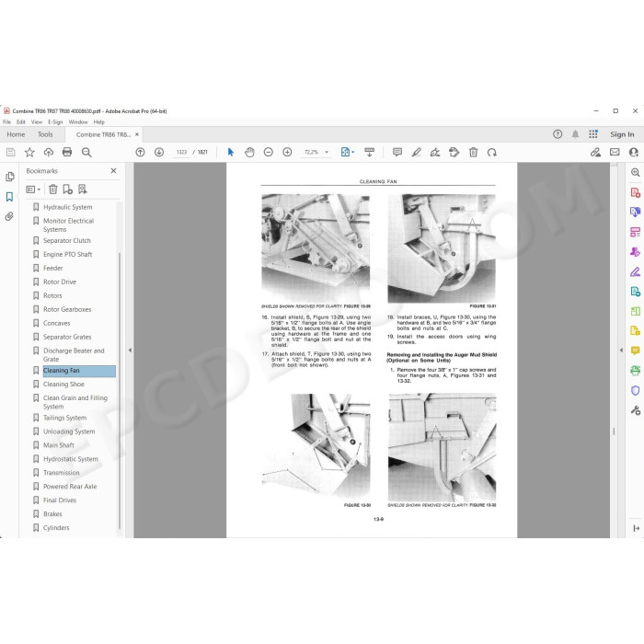
Task: Add a new bookmark icon
Action: [67, 190]
